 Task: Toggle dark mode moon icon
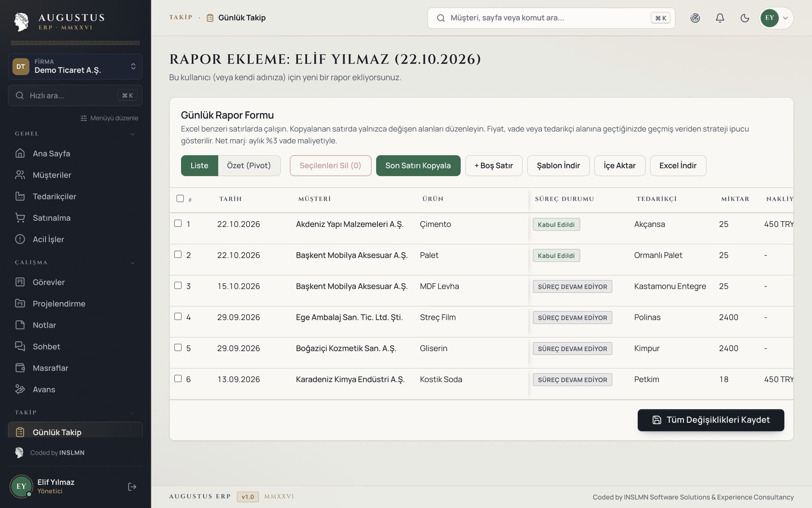745,18
